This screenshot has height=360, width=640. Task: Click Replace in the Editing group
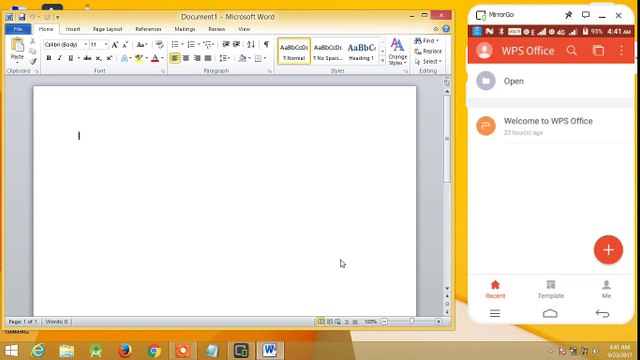tap(428, 51)
